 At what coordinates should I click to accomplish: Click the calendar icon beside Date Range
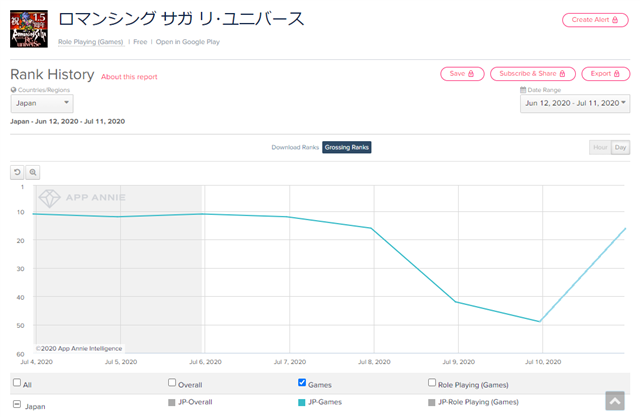coord(523,90)
